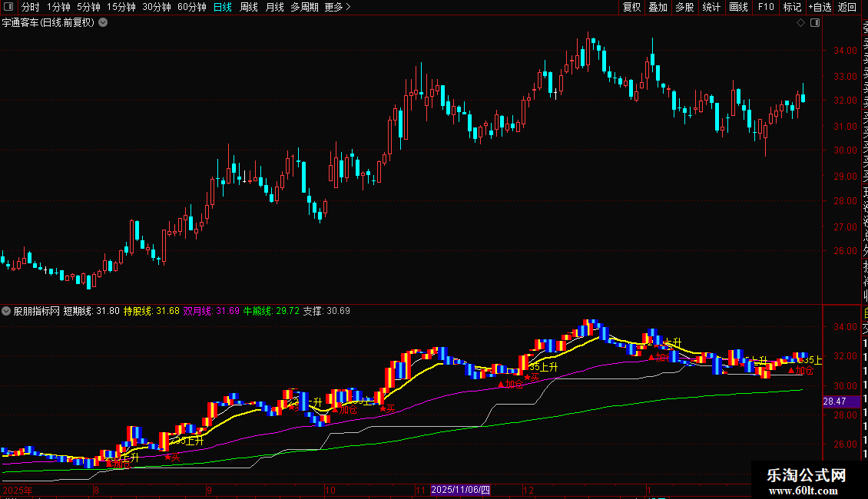This screenshot has width=868, height=499.
Task: Click the 2025/11/06 date marker on timeline
Action: click(x=459, y=490)
